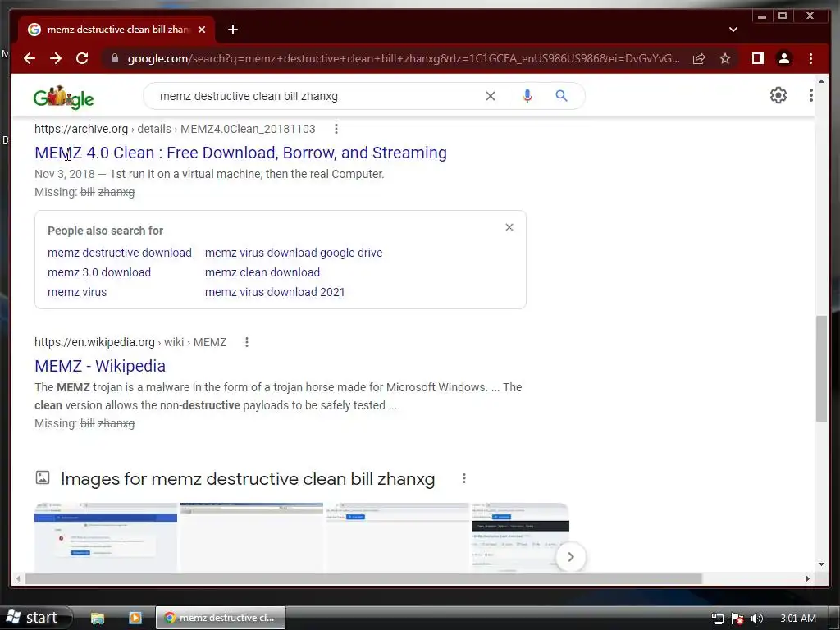This screenshot has height=630, width=840.
Task: Search memz virus download 2021
Action: [275, 292]
